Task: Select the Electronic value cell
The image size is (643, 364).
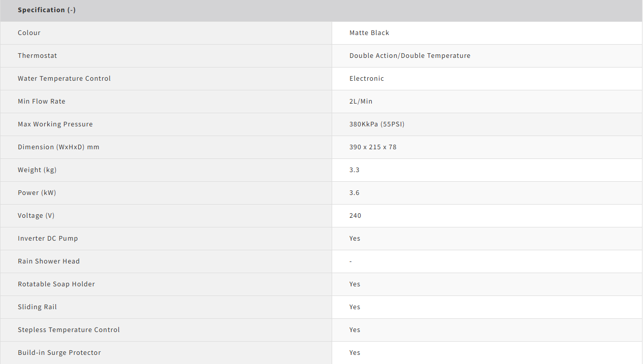Action: click(x=367, y=79)
